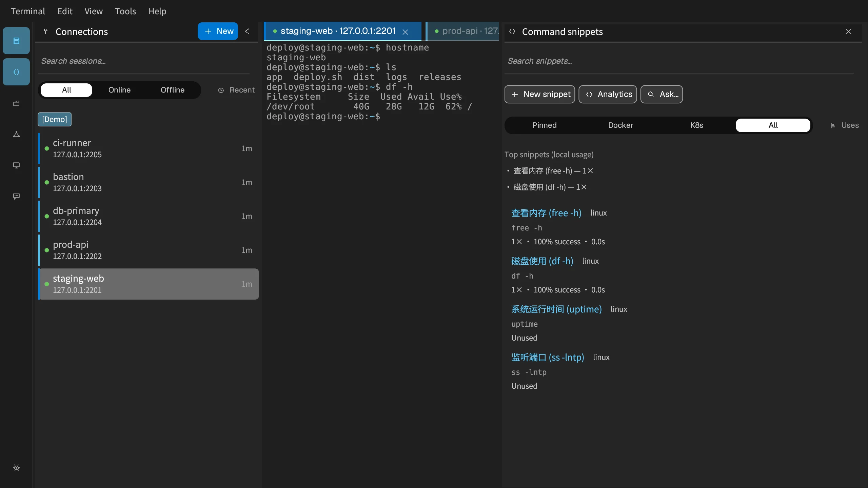The height and width of the screenshot is (488, 868).
Task: Open the Edit menu
Action: 65,11
